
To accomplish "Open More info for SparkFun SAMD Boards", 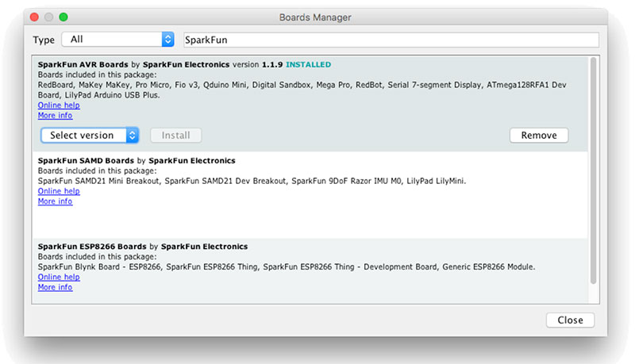I will tap(55, 201).
